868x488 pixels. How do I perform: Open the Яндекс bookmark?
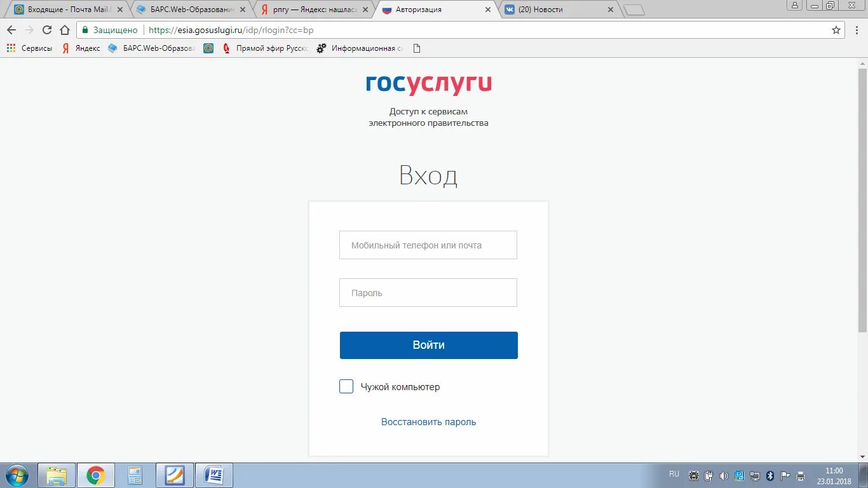click(81, 48)
